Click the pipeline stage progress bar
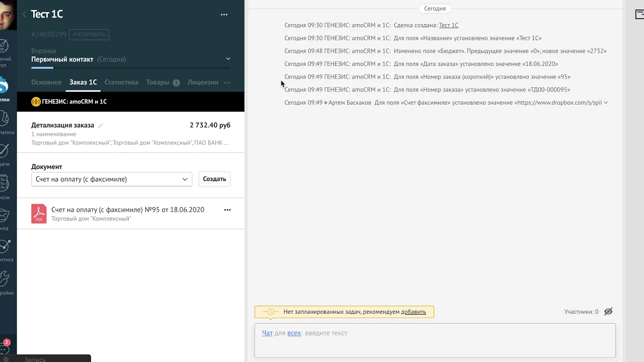 pos(131,67)
